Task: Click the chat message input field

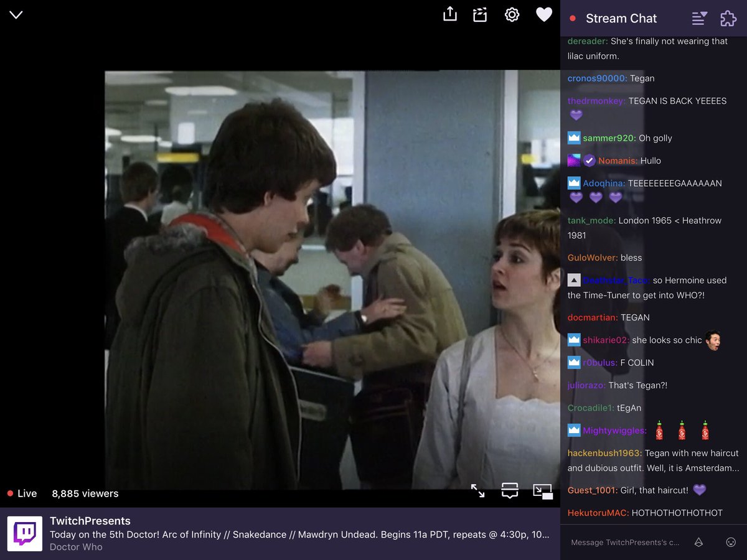Action: [622, 542]
